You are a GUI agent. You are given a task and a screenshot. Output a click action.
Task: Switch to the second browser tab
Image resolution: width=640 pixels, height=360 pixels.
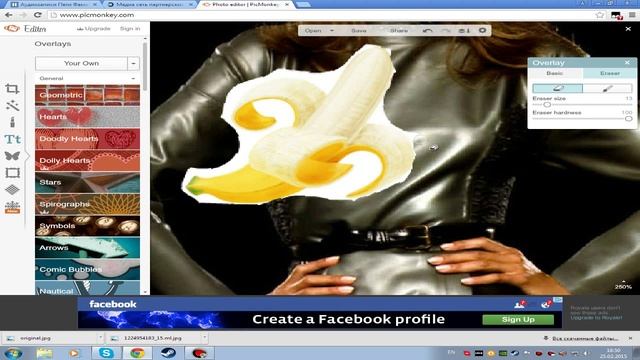tap(150, 4)
